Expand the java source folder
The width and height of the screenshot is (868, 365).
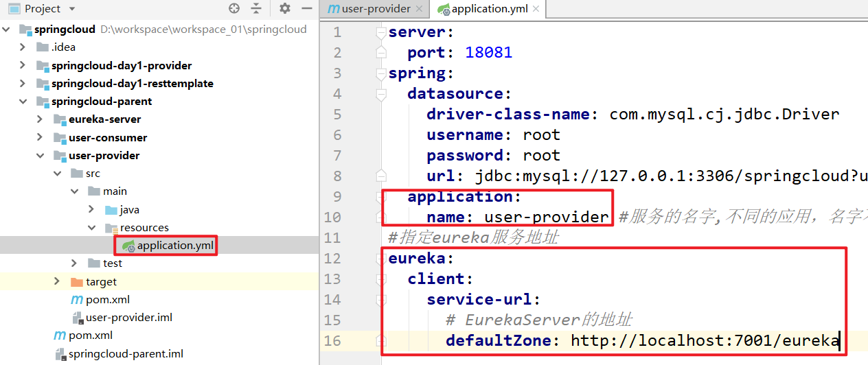tap(91, 209)
